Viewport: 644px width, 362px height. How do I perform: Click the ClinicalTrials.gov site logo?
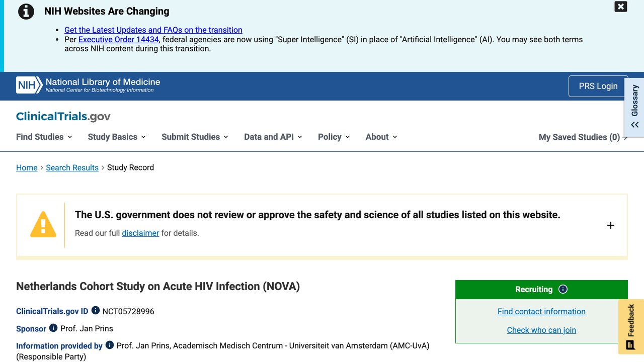(x=63, y=116)
